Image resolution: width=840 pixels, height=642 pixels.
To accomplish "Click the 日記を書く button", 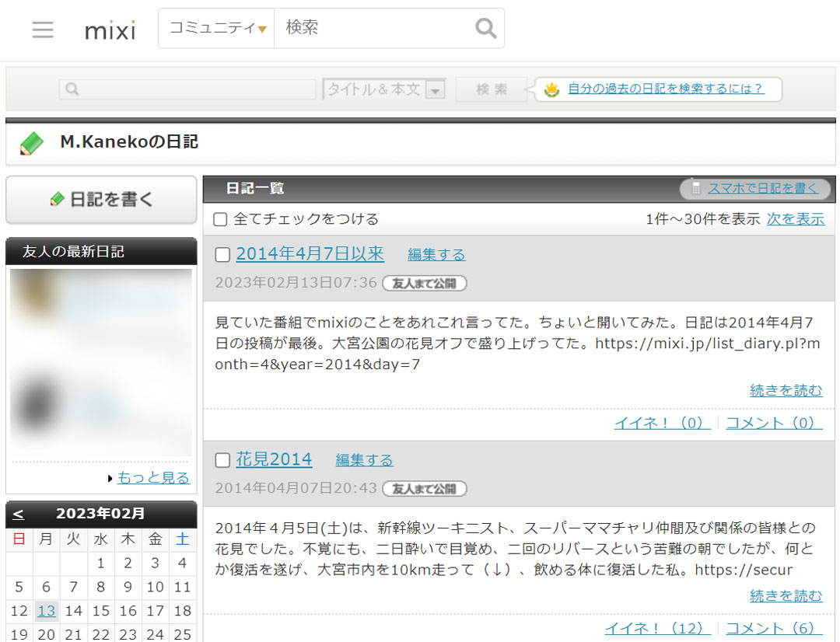I will click(x=101, y=199).
